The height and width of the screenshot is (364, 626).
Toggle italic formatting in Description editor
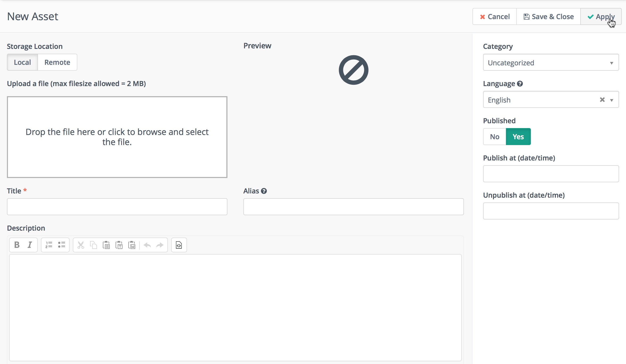[30, 245]
